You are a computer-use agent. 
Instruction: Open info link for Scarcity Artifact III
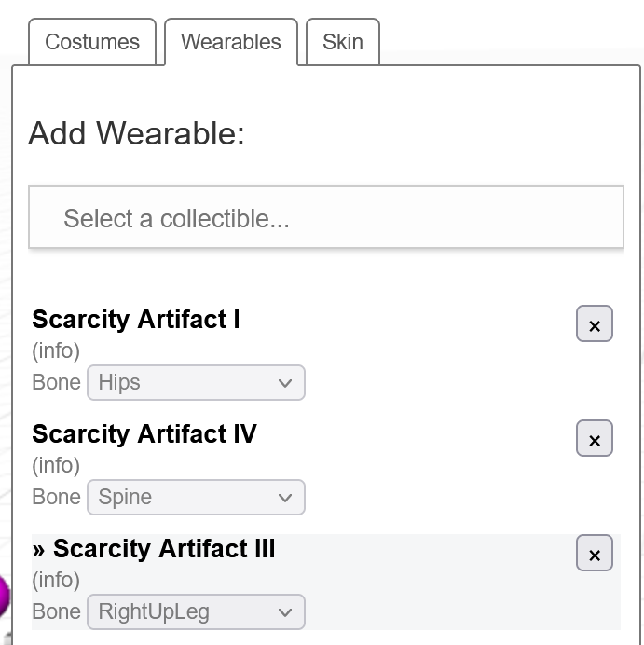point(56,580)
